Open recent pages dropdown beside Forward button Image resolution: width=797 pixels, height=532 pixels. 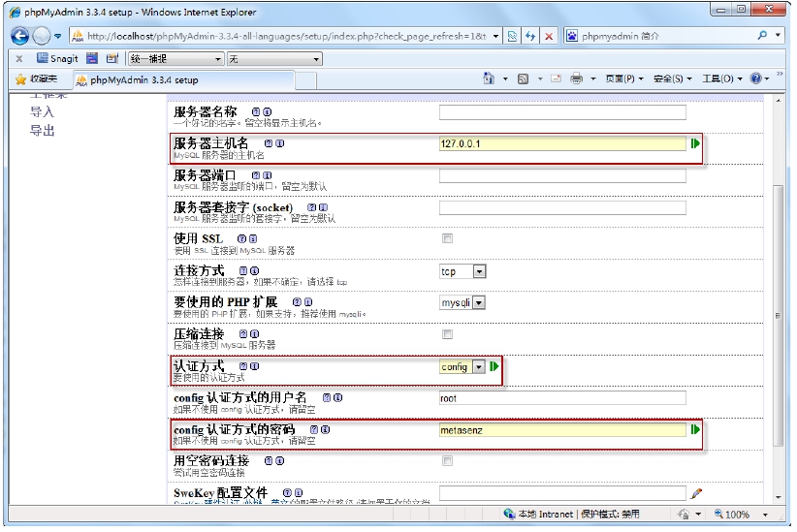[x=57, y=36]
